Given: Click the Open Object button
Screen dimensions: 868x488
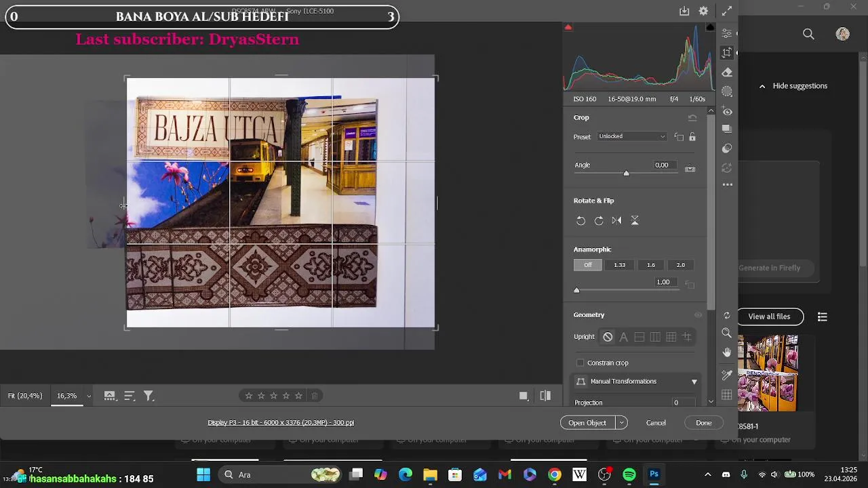Looking at the screenshot, I should (x=587, y=423).
